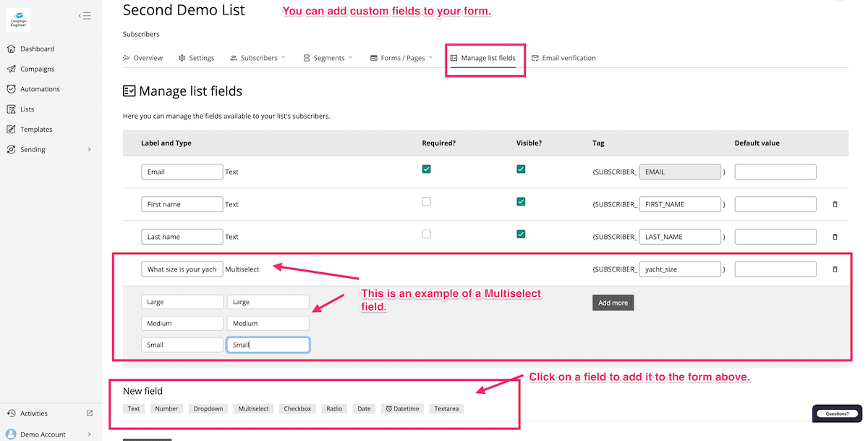Click the Add more button
Screen dimensions: 868x441
(613, 303)
